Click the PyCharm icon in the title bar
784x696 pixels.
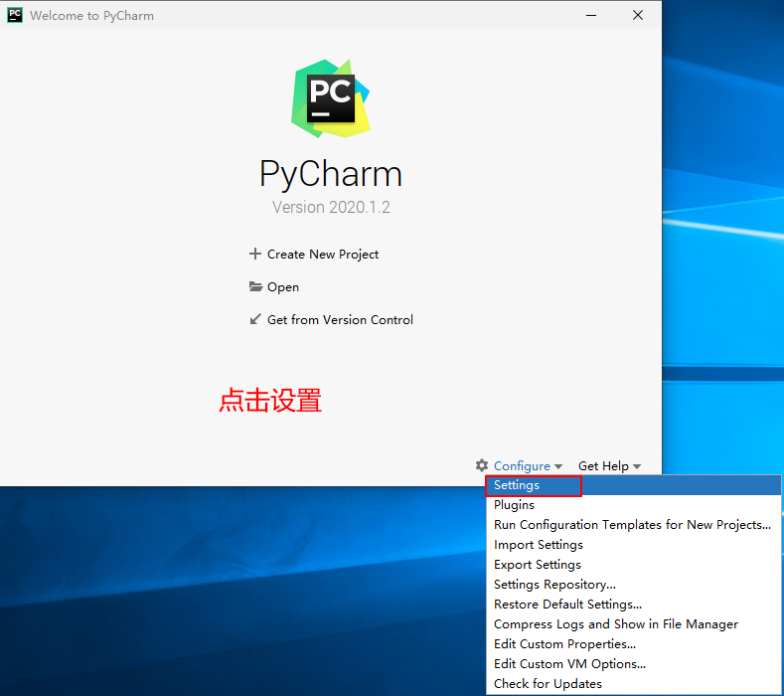pyautogui.click(x=15, y=15)
